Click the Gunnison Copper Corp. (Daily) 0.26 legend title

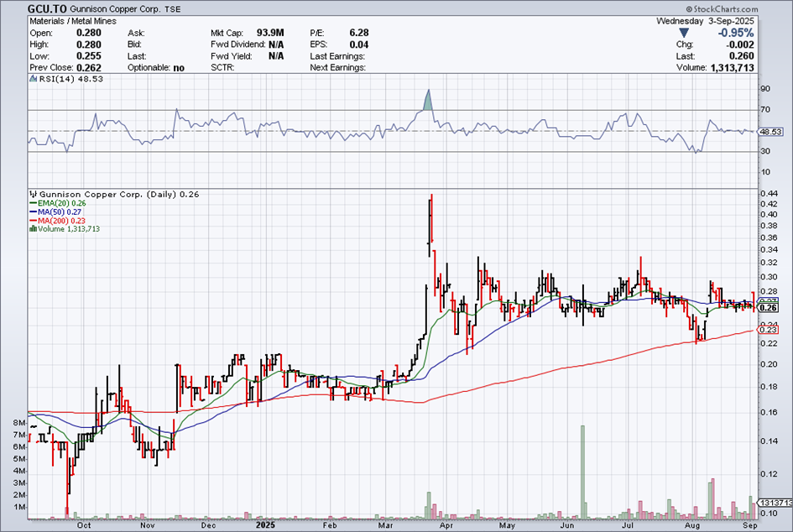[119, 194]
